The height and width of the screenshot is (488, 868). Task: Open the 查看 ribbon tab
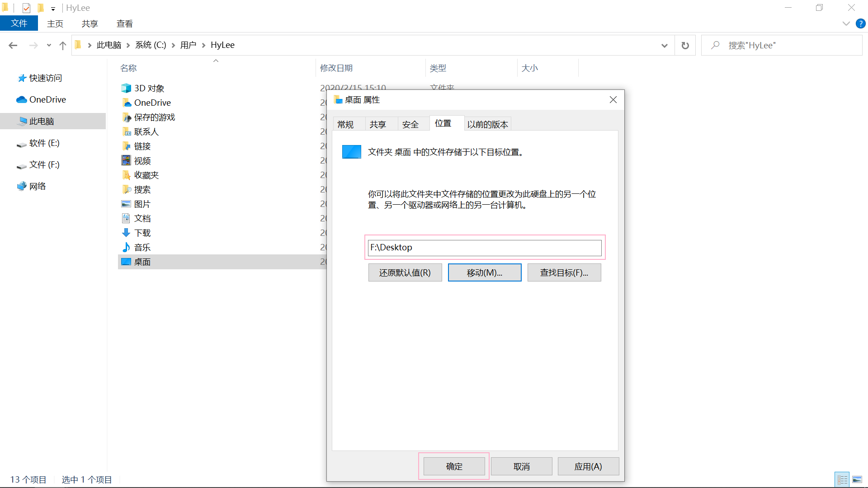(x=124, y=23)
